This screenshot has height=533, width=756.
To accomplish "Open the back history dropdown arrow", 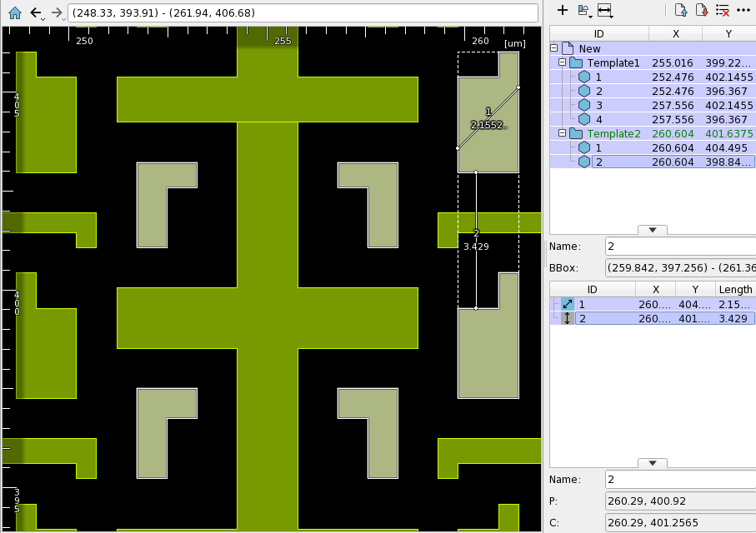I will (x=43, y=19).
